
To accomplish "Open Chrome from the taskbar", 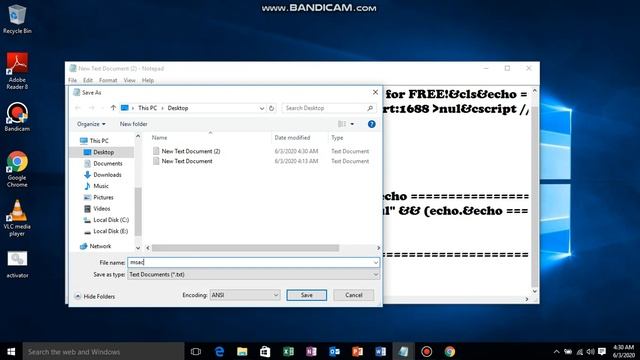I will [x=449, y=351].
